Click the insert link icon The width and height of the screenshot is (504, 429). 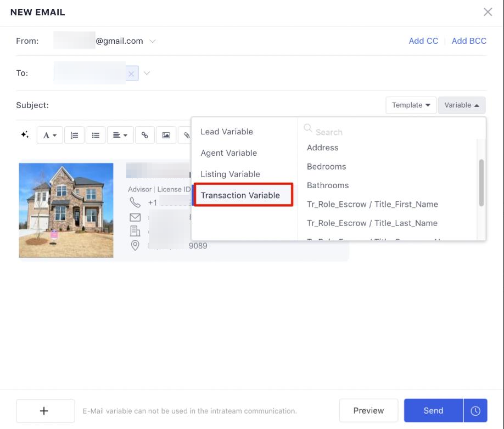click(144, 135)
